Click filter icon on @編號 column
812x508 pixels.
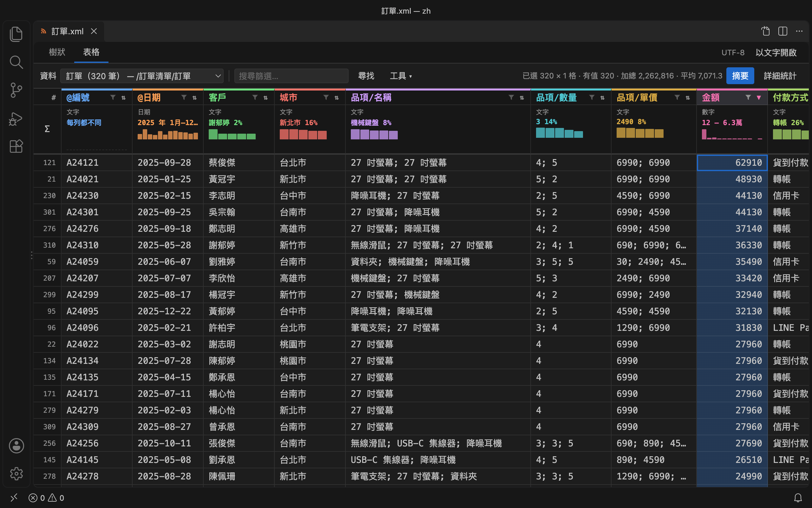(113, 97)
